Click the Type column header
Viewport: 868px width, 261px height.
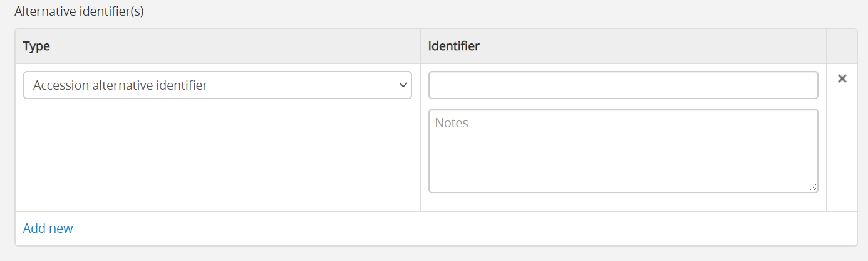tap(36, 46)
